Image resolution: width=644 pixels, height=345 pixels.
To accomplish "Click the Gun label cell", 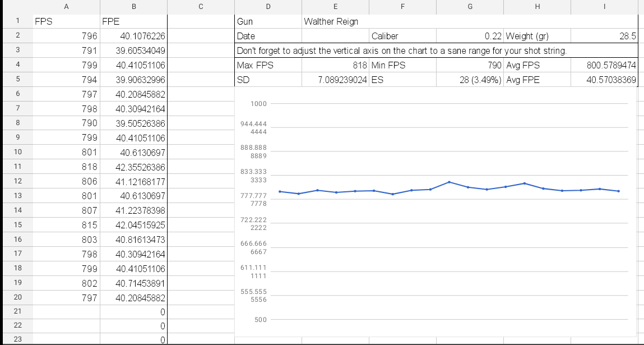I will pos(268,21).
